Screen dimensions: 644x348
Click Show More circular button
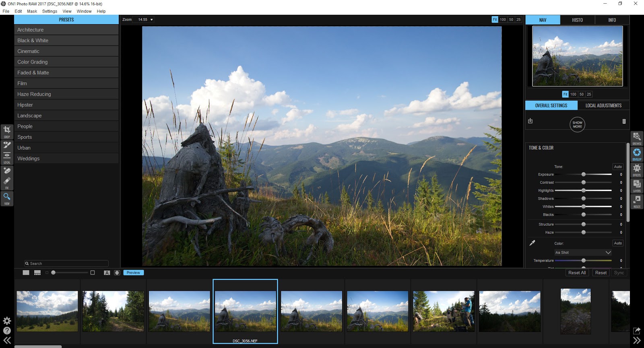(x=577, y=124)
